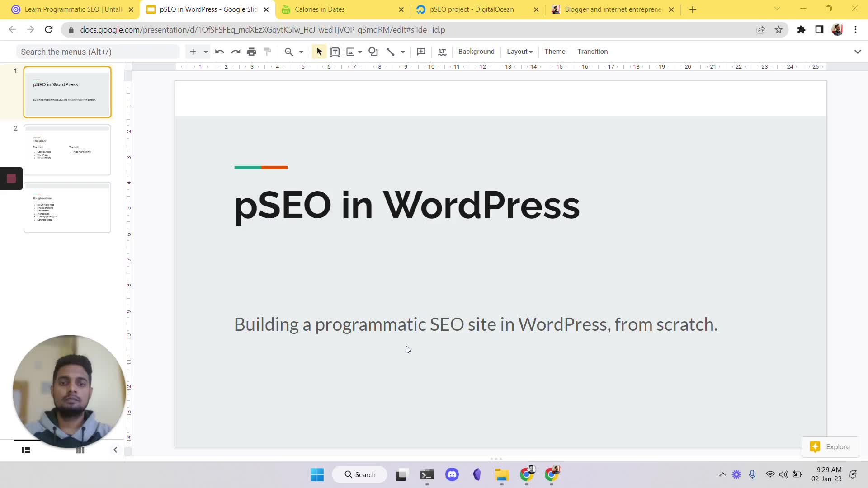Select the Line tool icon
868x488 pixels.
click(390, 52)
